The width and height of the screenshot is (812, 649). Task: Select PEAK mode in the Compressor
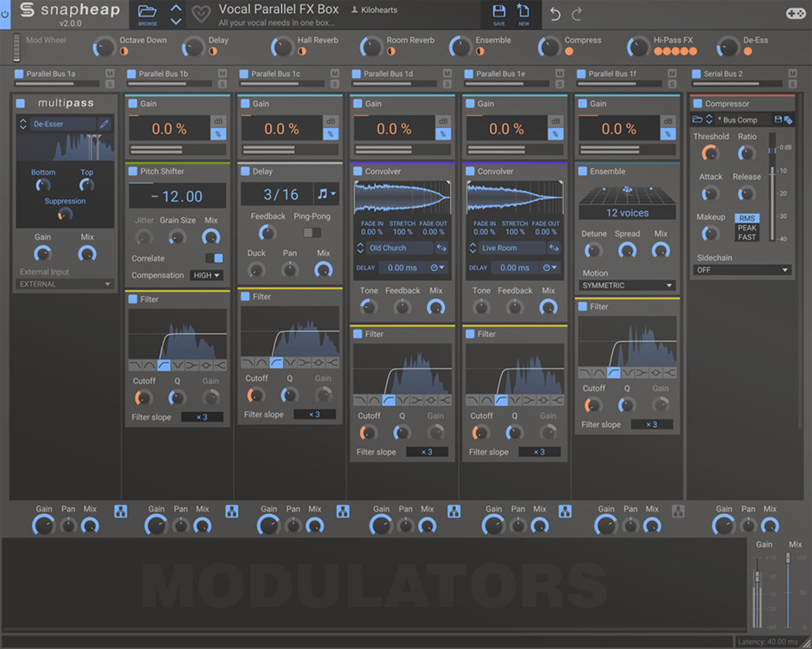(747, 228)
